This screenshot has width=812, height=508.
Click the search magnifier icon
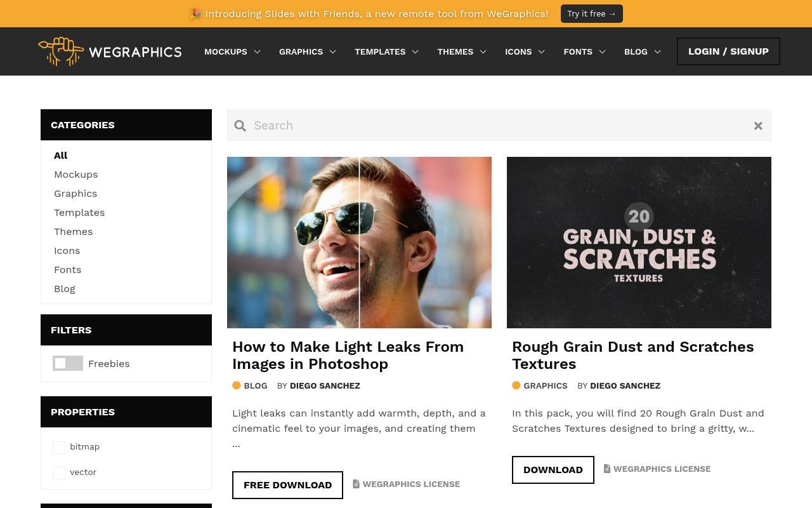(240, 126)
